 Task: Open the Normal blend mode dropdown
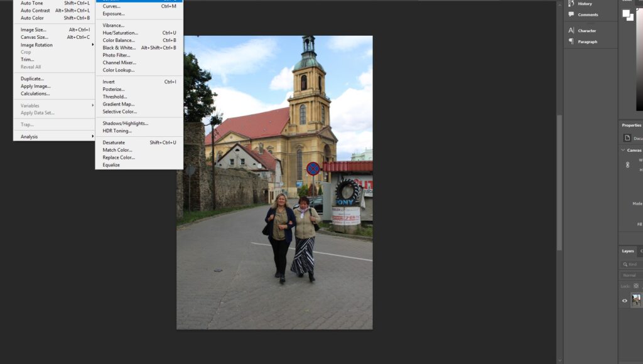coord(631,275)
